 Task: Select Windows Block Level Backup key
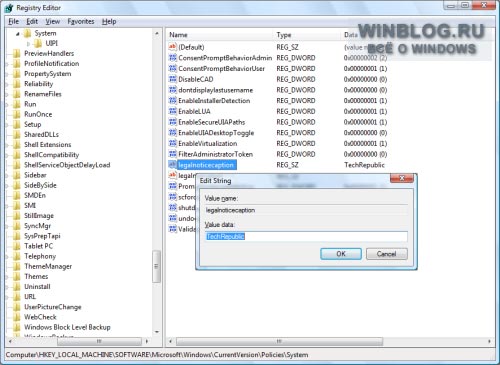point(67,327)
